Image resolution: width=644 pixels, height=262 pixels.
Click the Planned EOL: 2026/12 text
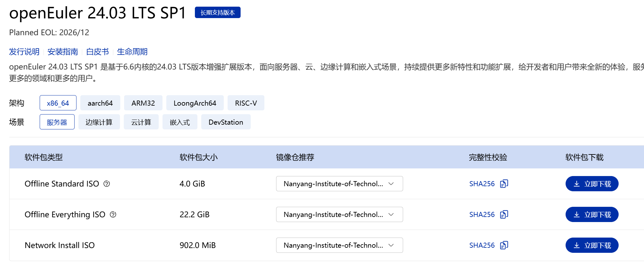click(x=49, y=32)
